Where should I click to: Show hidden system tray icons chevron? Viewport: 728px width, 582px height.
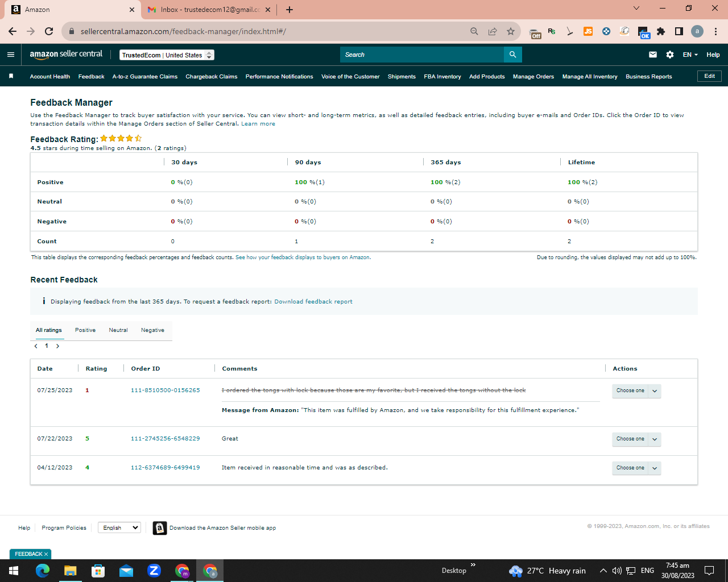603,571
